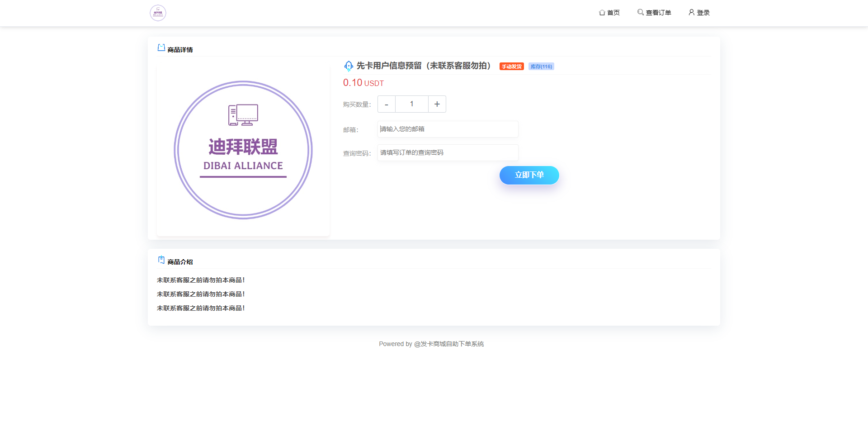Click the 商品介绍 section heading
Image resolution: width=868 pixels, height=432 pixels.
(180, 262)
